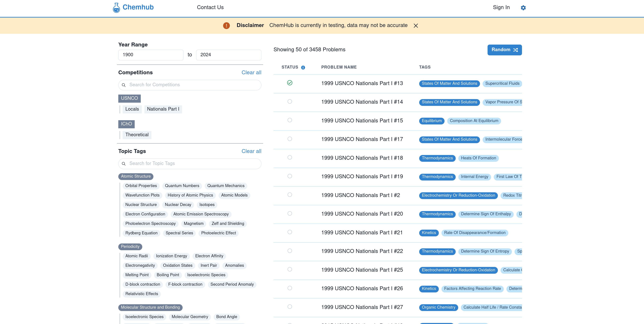This screenshot has height=324, width=644.
Task: Open the Contact Us page
Action: 210,7
